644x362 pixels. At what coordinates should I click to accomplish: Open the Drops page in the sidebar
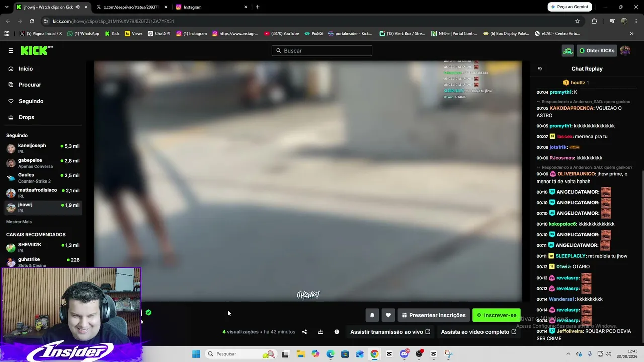26,117
